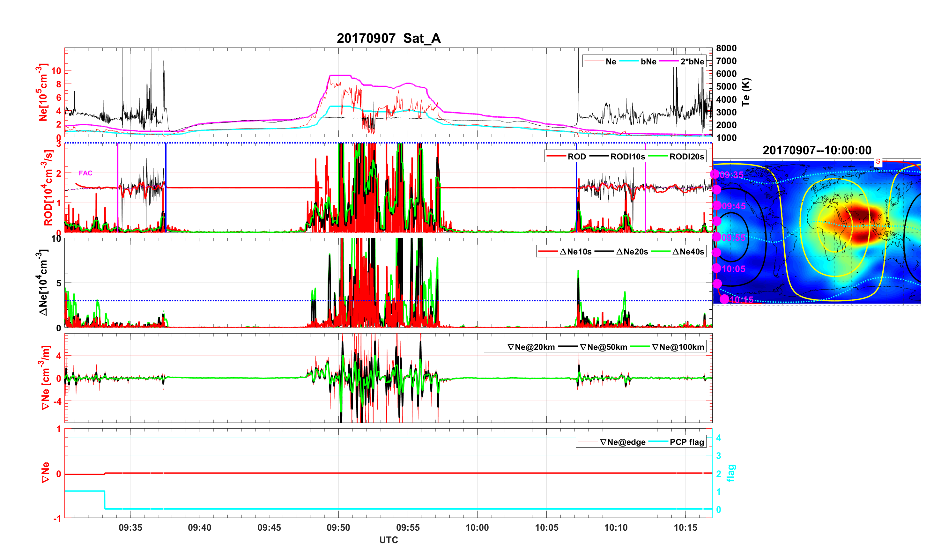Click the magenta FAC label in ROD panel
This screenshot has height=560, width=926.
(x=85, y=173)
